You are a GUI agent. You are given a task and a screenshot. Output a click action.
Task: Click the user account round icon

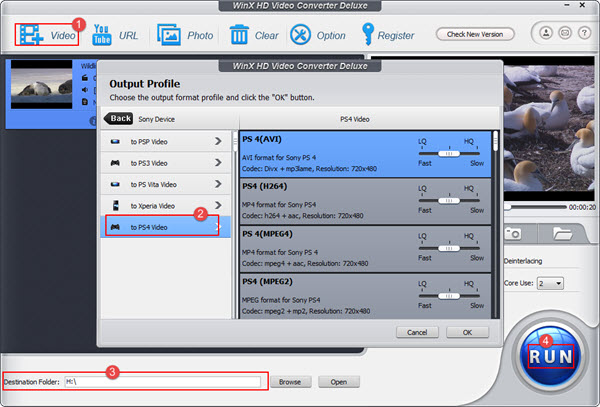(546, 33)
